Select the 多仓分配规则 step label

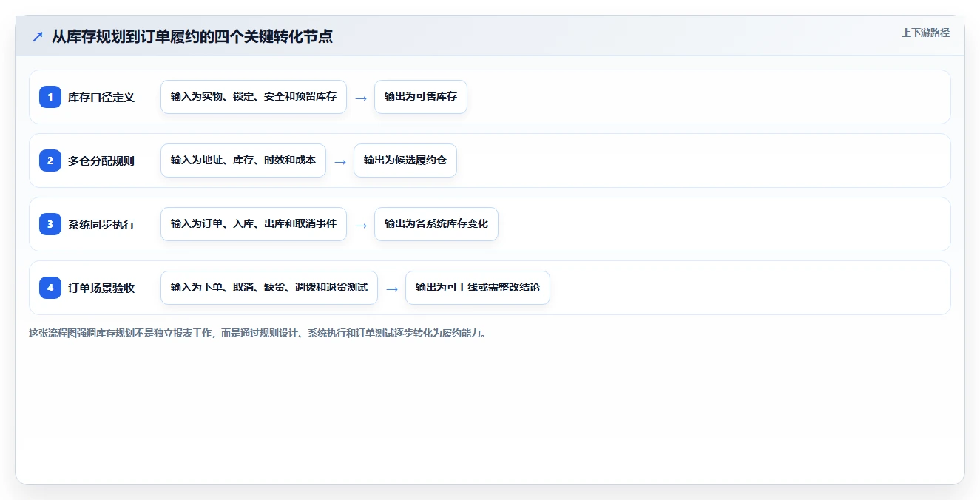(x=101, y=161)
